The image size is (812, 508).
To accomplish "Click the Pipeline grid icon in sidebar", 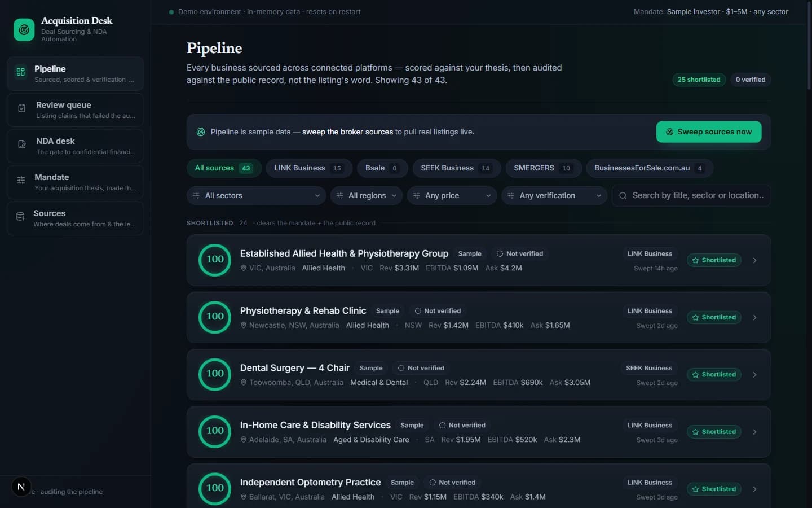I will (21, 72).
